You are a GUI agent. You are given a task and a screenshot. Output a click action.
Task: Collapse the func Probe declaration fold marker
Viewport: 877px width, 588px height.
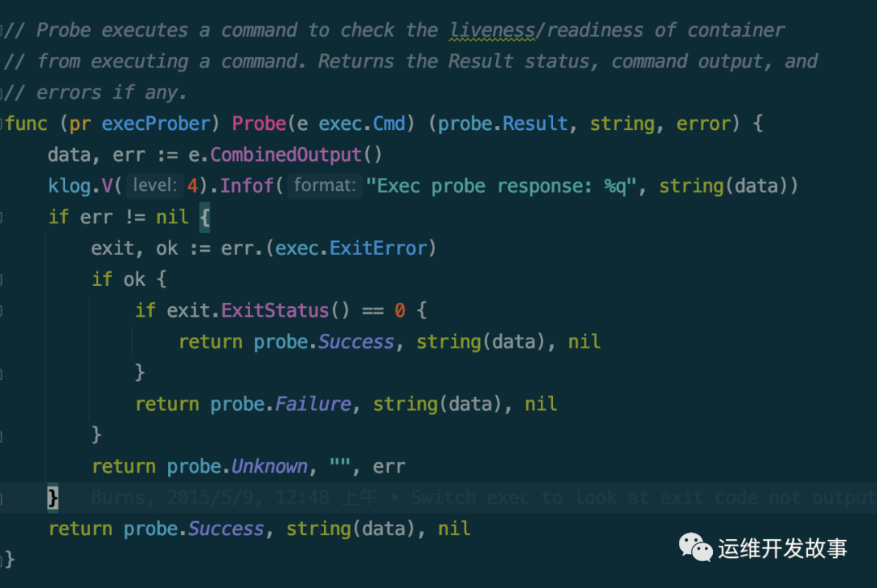tap(2, 123)
